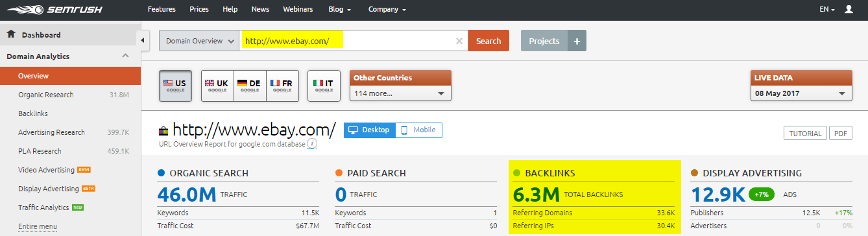The width and height of the screenshot is (868, 236).
Task: Open the user account icon
Action: (x=849, y=10)
